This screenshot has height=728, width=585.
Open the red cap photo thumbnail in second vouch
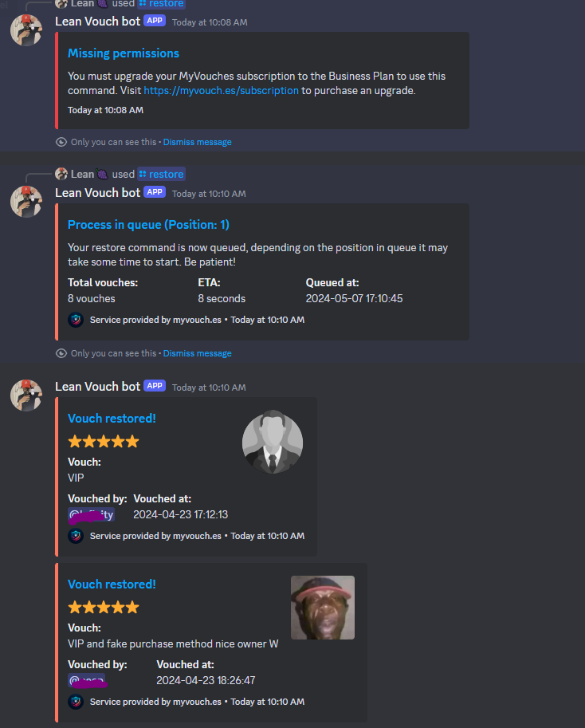323,608
